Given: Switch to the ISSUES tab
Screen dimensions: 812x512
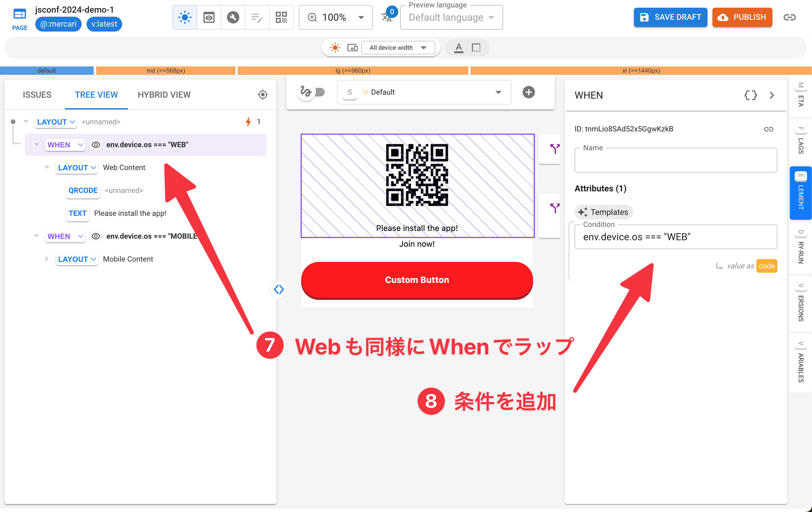Looking at the screenshot, I should pos(37,95).
